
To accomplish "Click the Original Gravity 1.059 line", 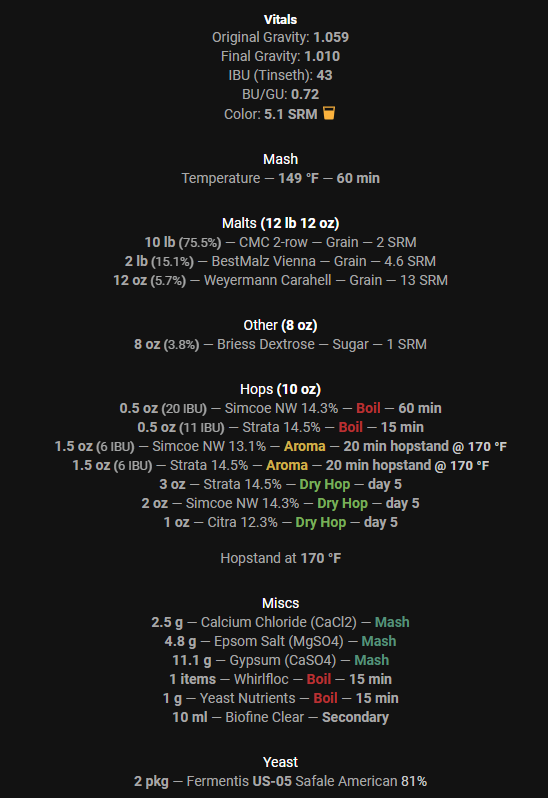I will [280, 37].
